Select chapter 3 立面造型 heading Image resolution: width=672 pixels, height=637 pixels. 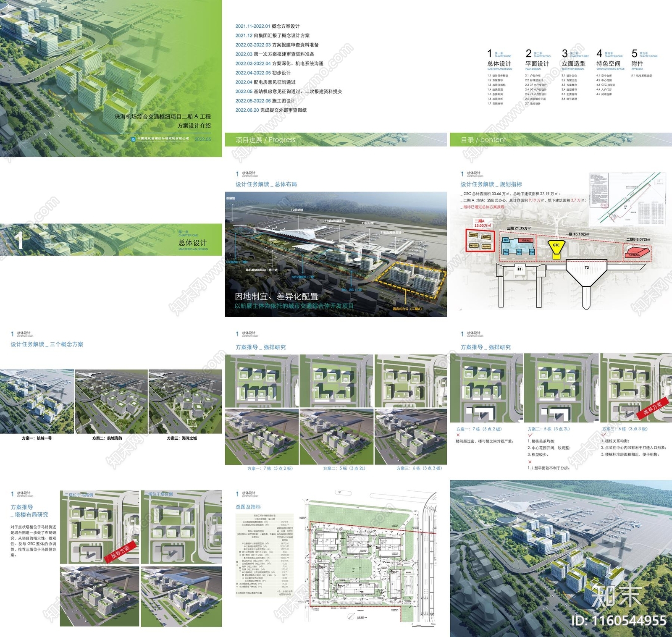(x=574, y=64)
